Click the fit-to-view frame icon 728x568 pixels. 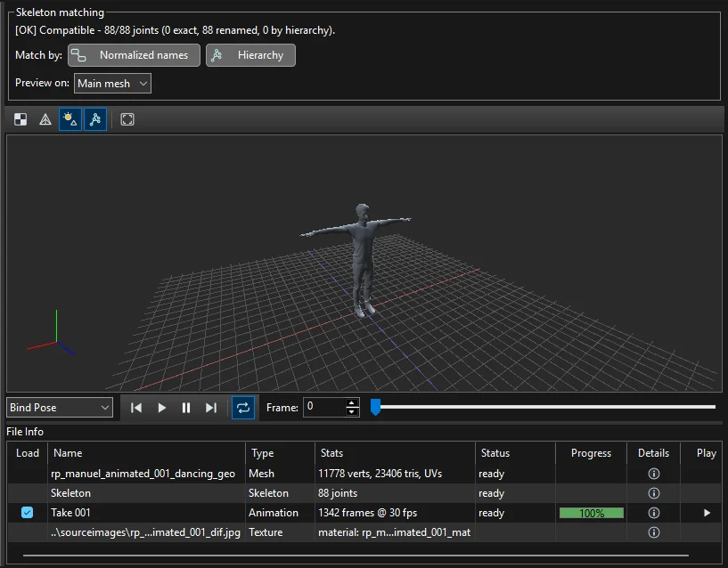(x=127, y=119)
